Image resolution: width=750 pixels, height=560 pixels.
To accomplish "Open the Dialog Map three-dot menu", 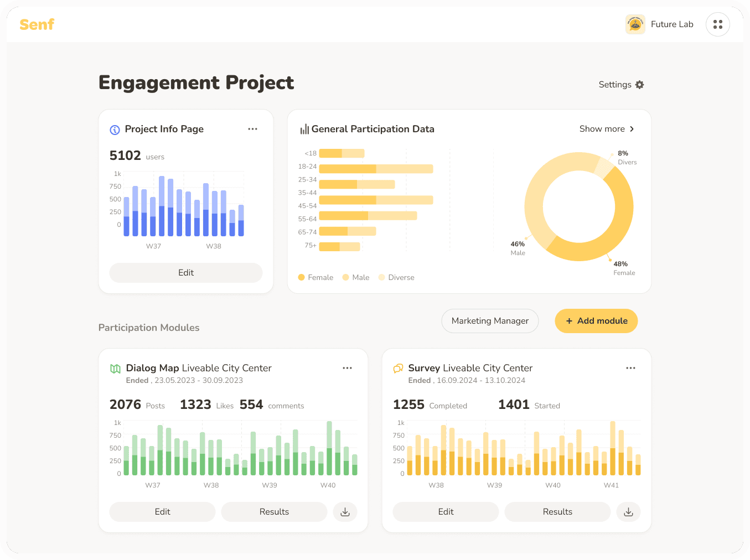I will [348, 367].
